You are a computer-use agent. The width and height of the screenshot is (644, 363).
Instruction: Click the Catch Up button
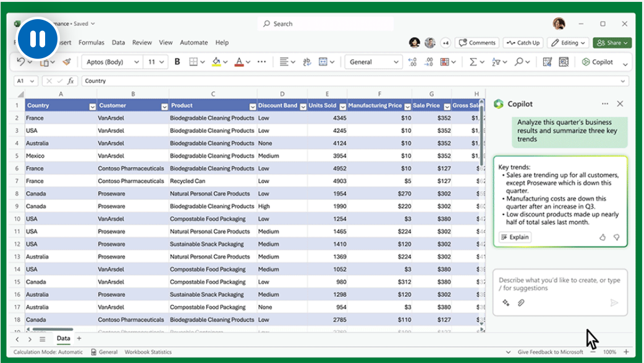523,43
